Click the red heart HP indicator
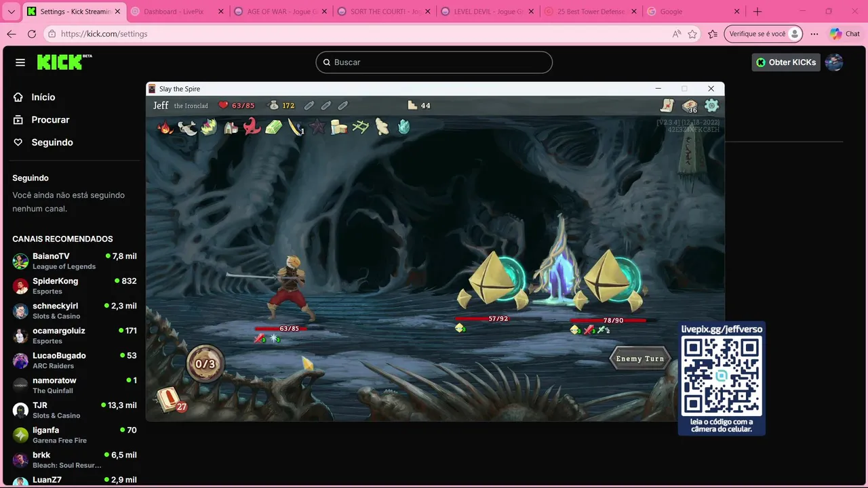Screen dimensions: 868x488 pos(223,105)
